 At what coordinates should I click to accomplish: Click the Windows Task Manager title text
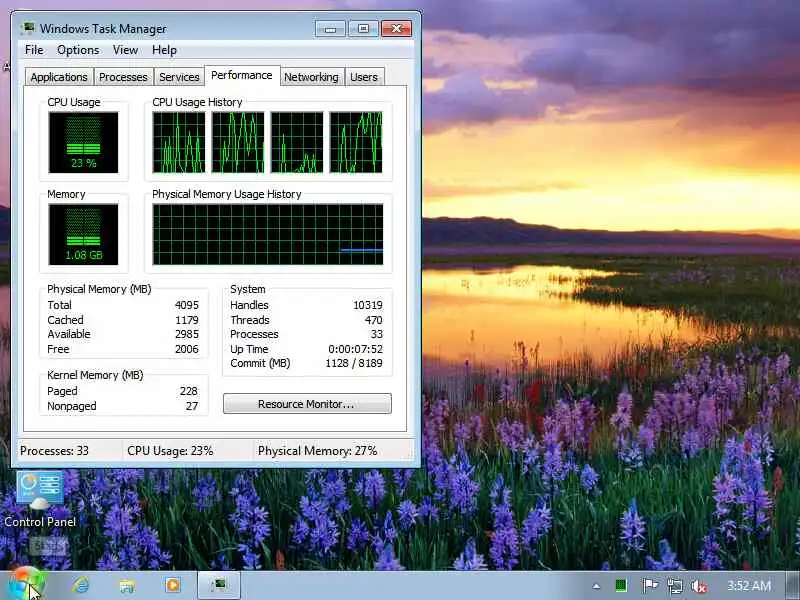(103, 29)
